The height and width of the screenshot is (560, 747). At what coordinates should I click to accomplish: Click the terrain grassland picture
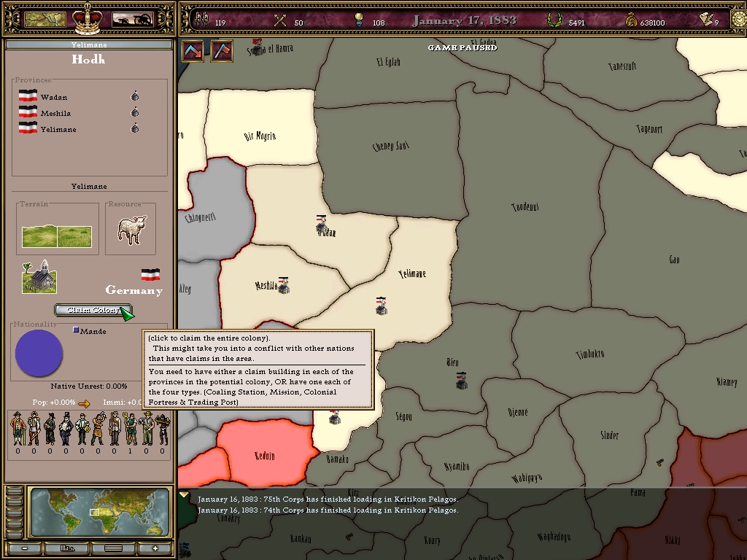(x=57, y=236)
